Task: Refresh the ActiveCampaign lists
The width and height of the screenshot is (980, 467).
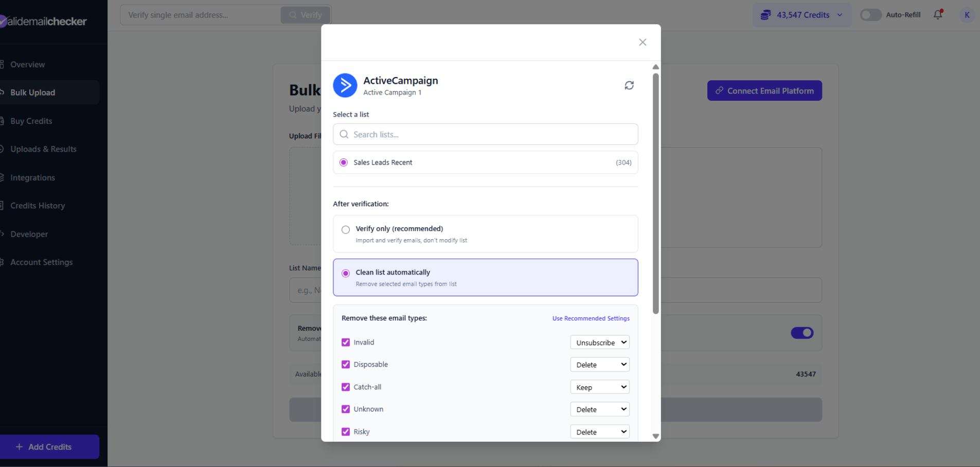Action: 629,85
